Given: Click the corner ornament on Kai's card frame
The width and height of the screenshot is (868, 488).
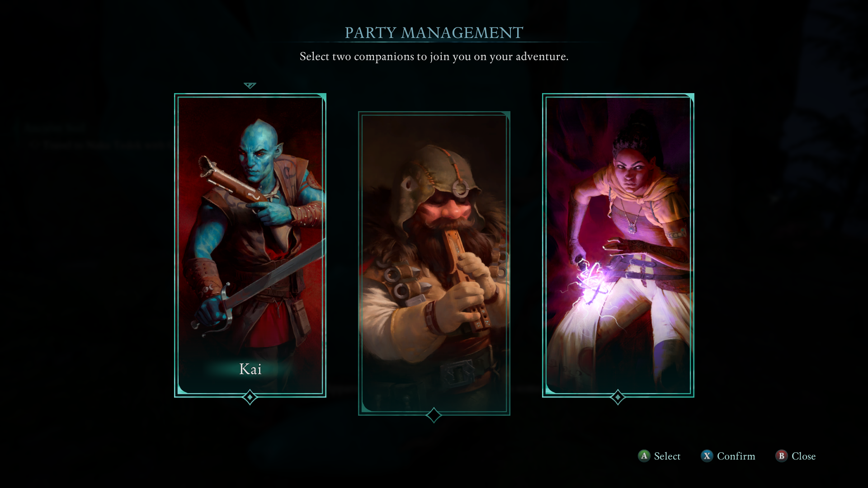Looking at the screenshot, I should (321, 98).
